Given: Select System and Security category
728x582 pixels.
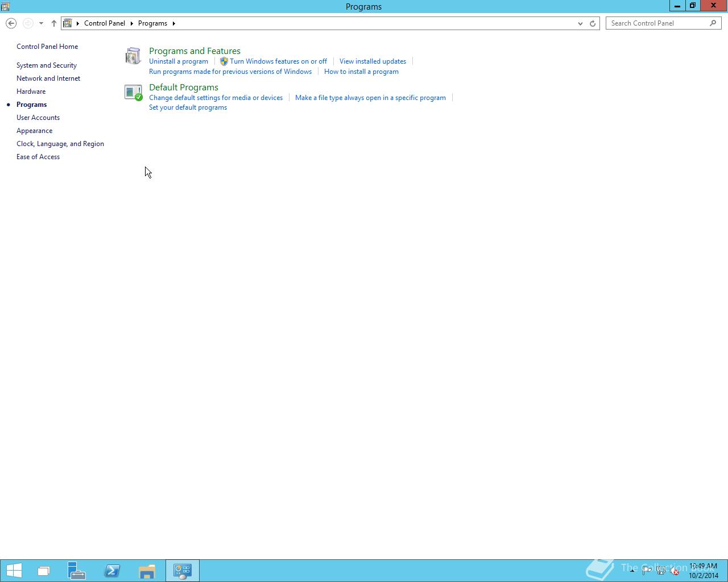Looking at the screenshot, I should [x=47, y=65].
